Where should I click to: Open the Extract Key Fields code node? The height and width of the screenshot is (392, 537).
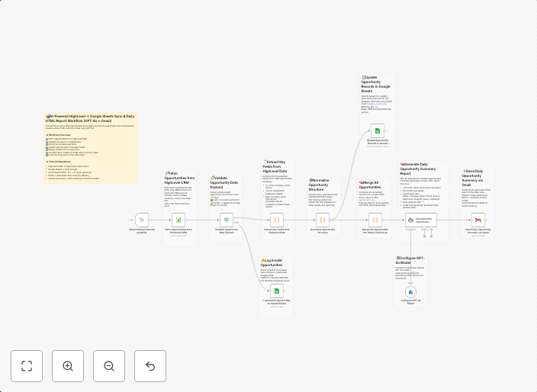[x=277, y=220]
